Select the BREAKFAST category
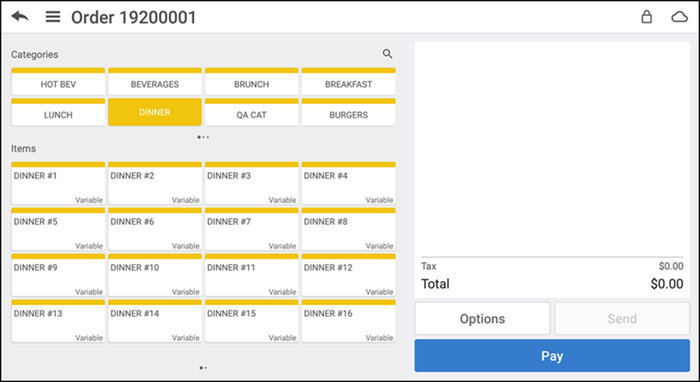Screen dimensions: 700x382 tap(349, 82)
